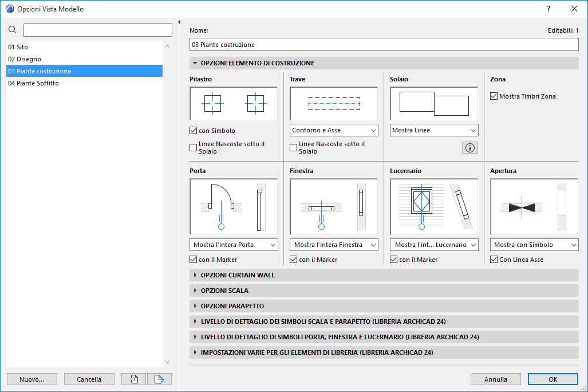588x392 pixels.
Task: Click the import view options icon
Action: click(x=133, y=379)
